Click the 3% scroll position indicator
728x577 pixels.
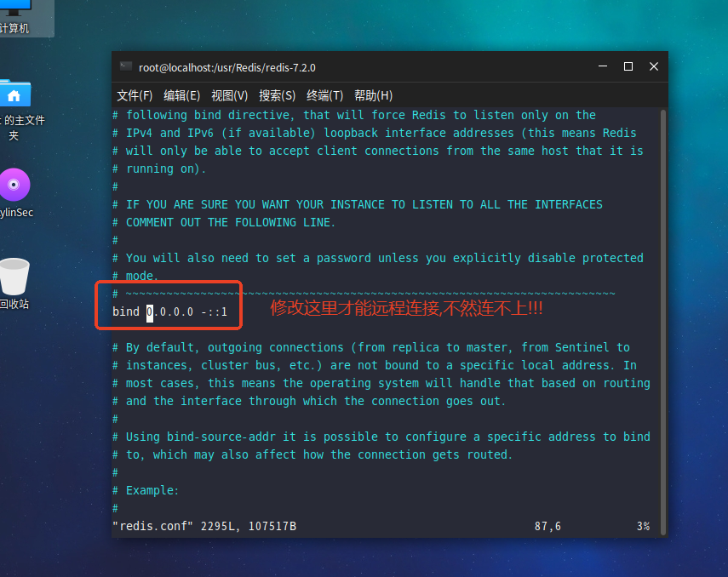(x=644, y=526)
